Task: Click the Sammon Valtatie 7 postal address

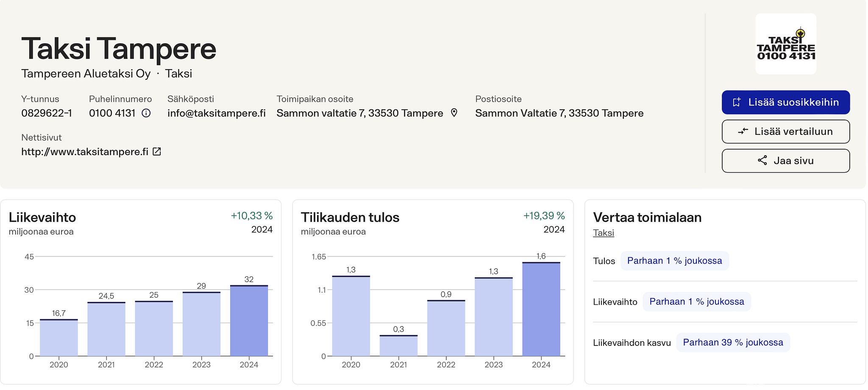Action: (x=559, y=113)
